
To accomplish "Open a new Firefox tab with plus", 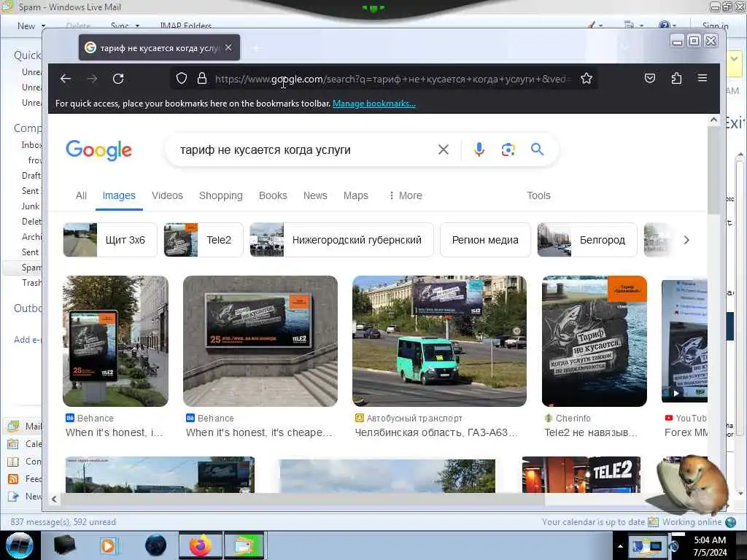I will [x=256, y=48].
